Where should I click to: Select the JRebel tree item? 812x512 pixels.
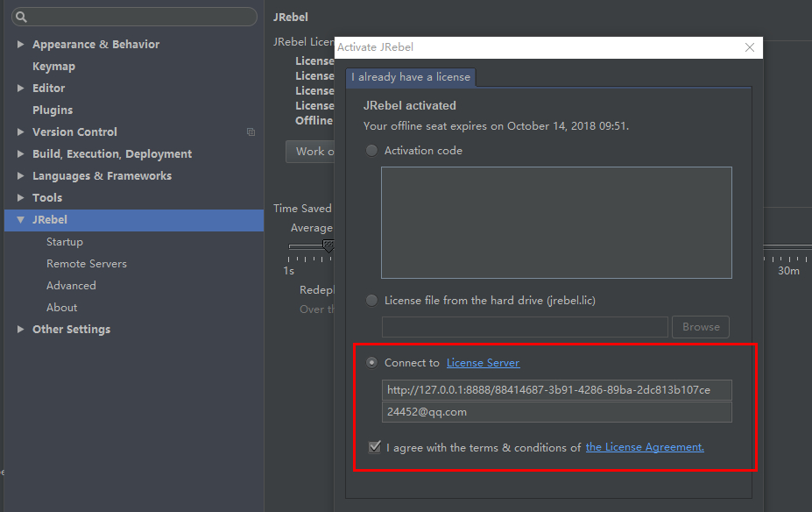[134, 220]
